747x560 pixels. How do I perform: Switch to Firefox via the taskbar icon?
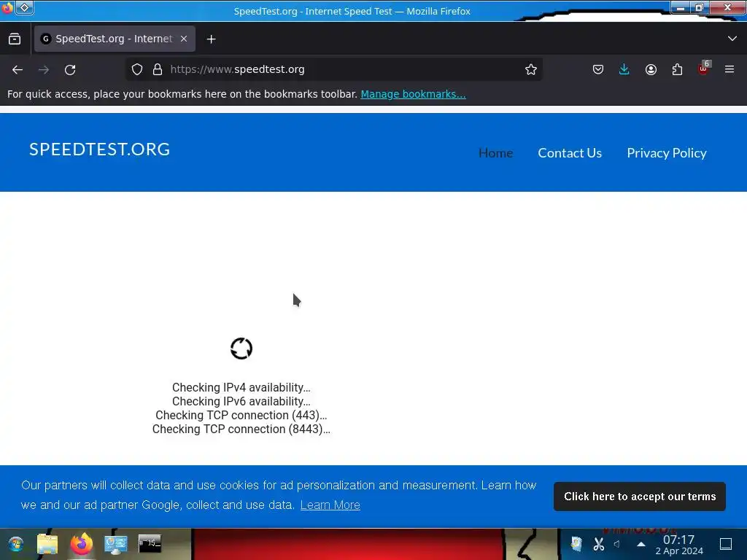point(82,544)
